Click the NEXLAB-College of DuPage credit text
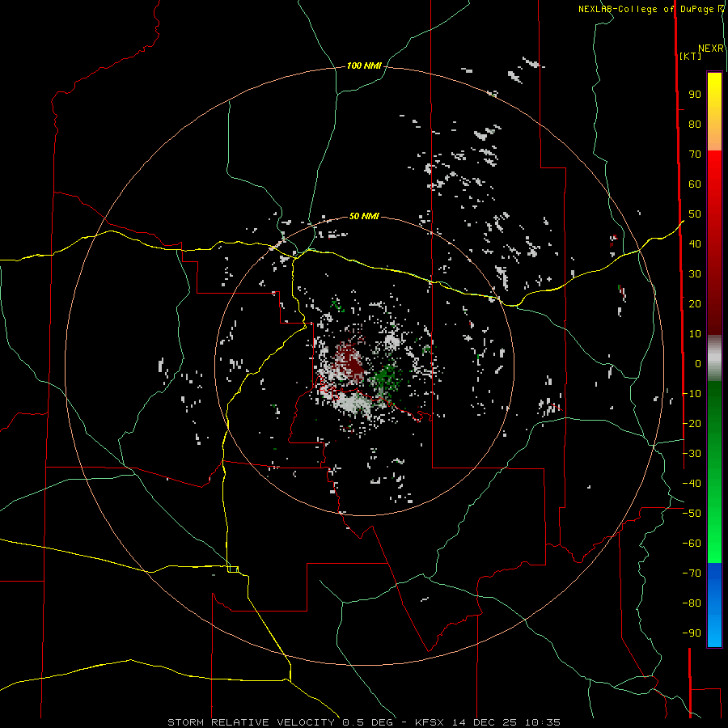The width and height of the screenshot is (728, 728). [x=645, y=9]
